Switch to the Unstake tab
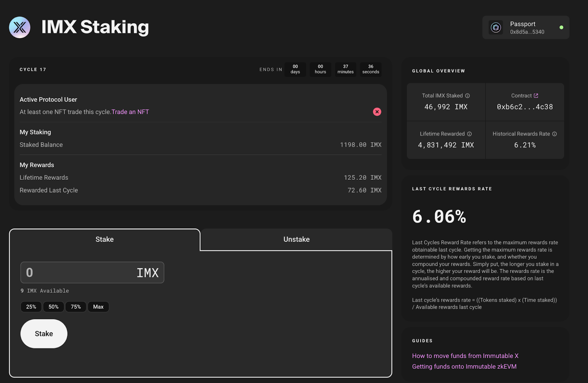This screenshot has width=588, height=383. (297, 240)
